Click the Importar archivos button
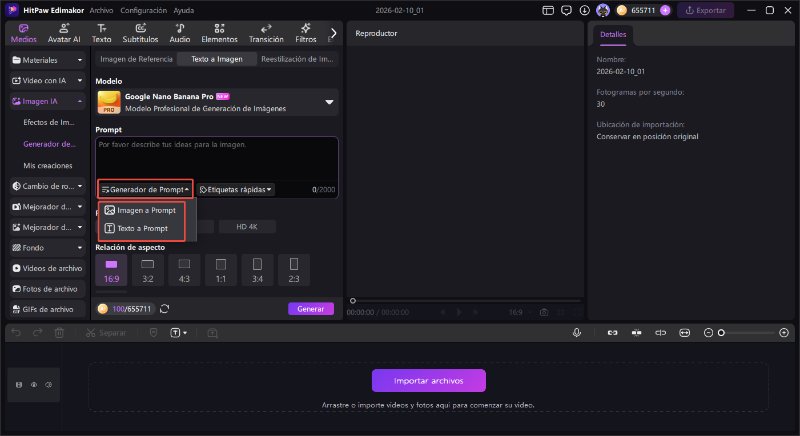 [429, 381]
